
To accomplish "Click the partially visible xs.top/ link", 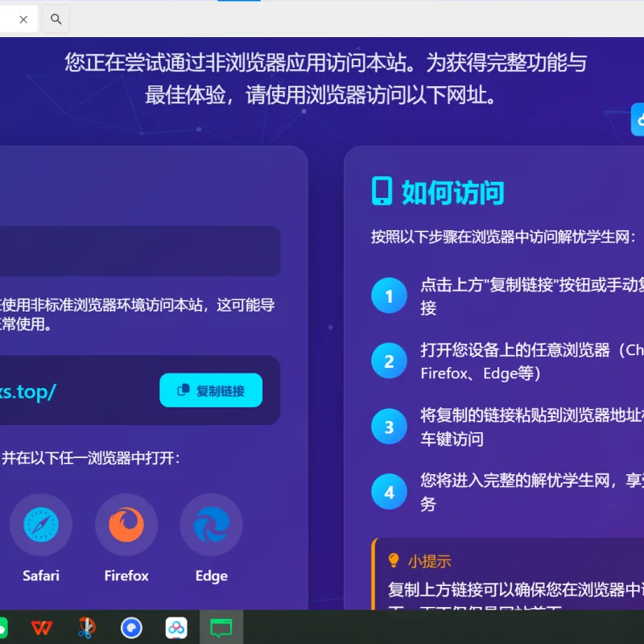I will click(27, 392).
